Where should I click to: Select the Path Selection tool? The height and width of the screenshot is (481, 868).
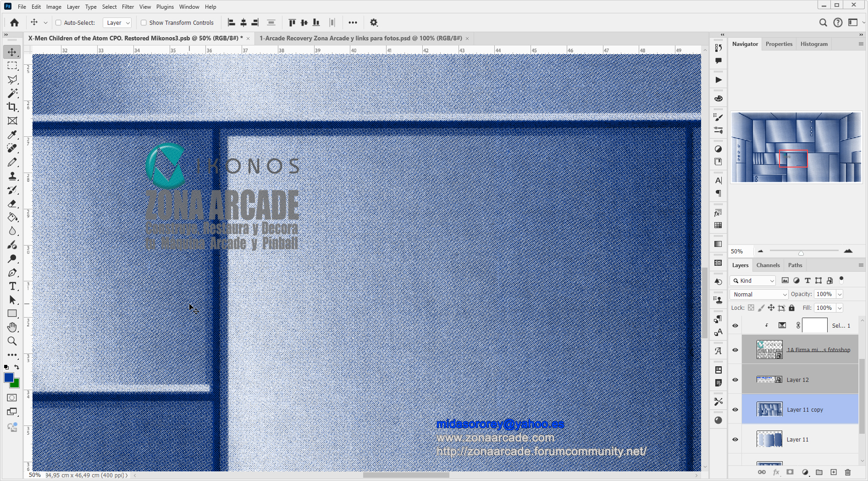pos(12,300)
